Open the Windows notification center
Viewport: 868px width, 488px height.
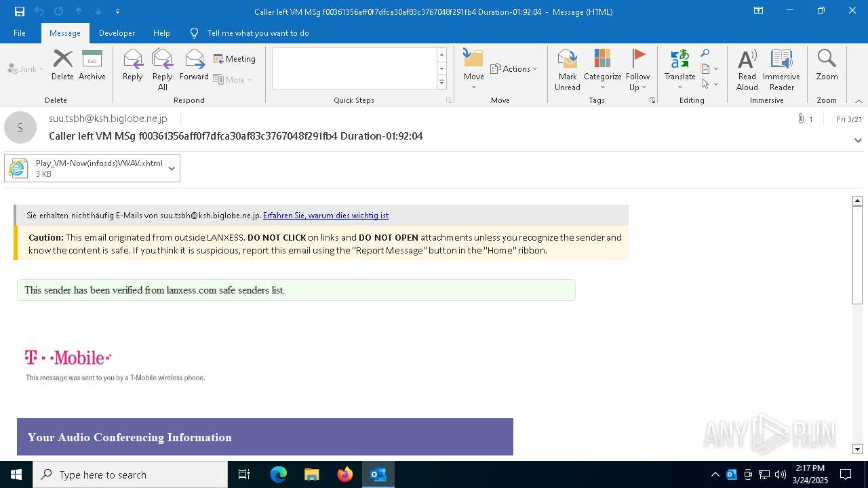pyautogui.click(x=846, y=474)
